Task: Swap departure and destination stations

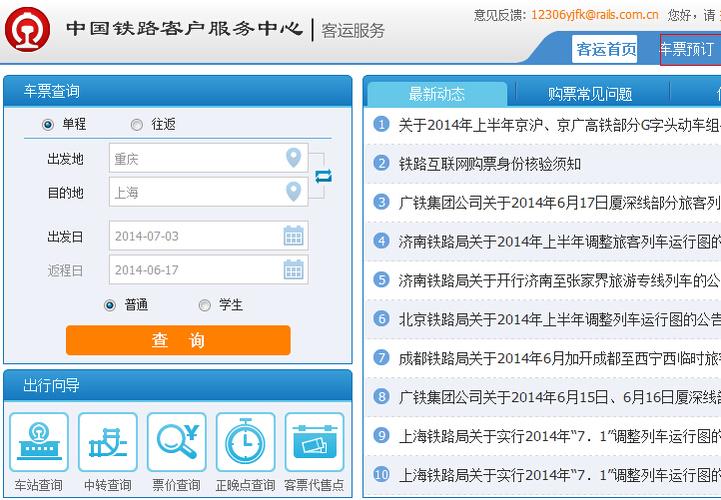Action: coord(323,176)
